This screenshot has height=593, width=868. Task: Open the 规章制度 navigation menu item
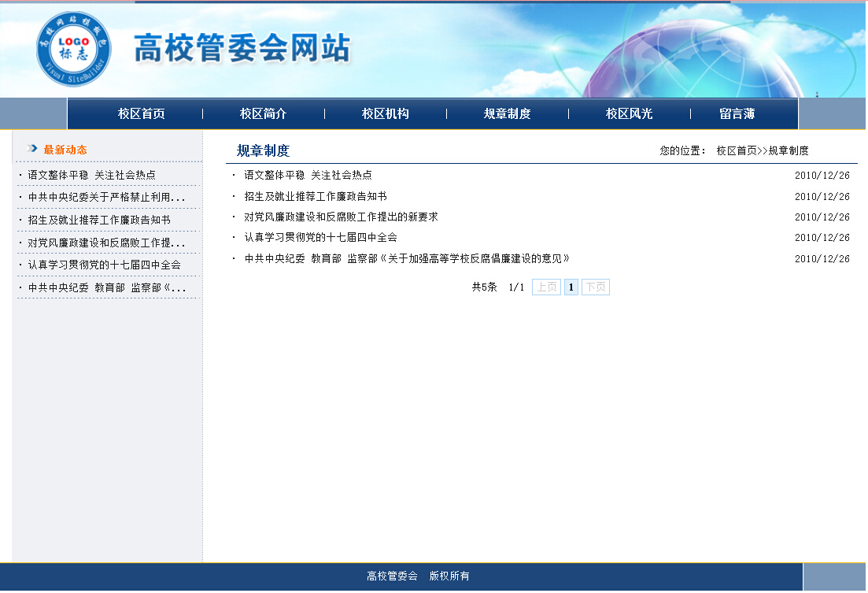coord(508,114)
